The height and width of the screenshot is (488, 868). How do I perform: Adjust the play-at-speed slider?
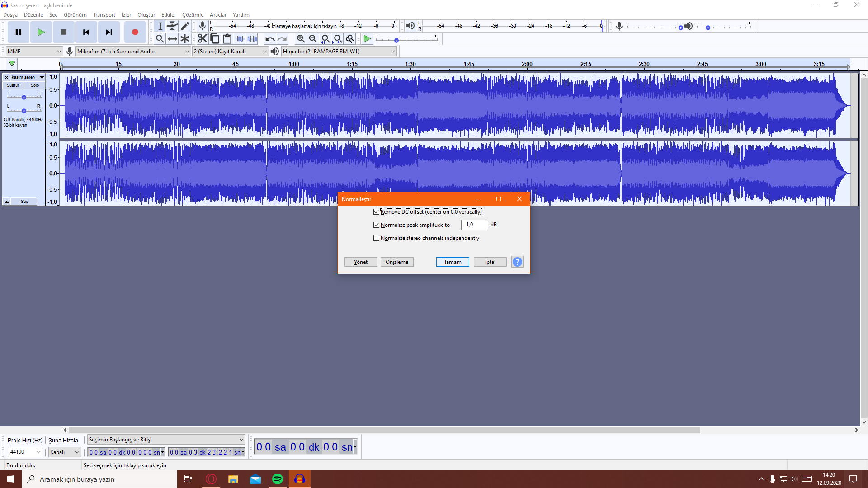tap(407, 40)
